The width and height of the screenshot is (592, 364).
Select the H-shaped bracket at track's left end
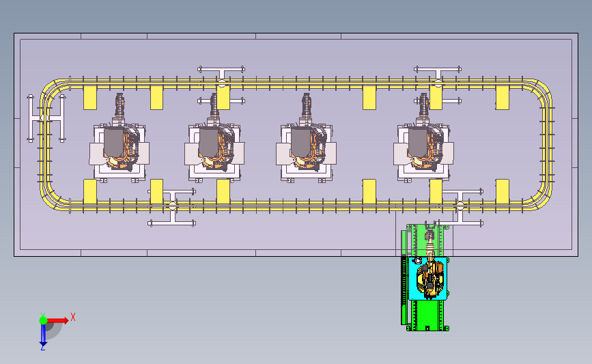click(x=46, y=119)
